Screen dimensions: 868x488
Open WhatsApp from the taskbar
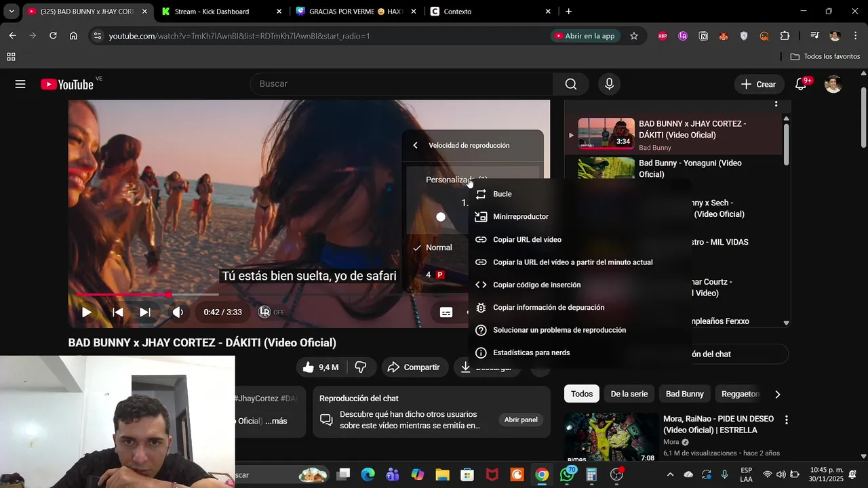pos(568,474)
